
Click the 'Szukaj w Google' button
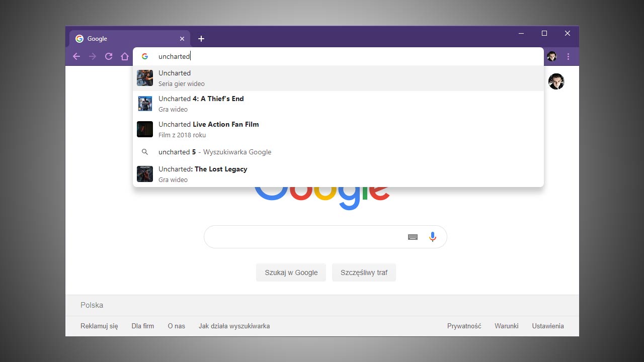[x=291, y=273]
